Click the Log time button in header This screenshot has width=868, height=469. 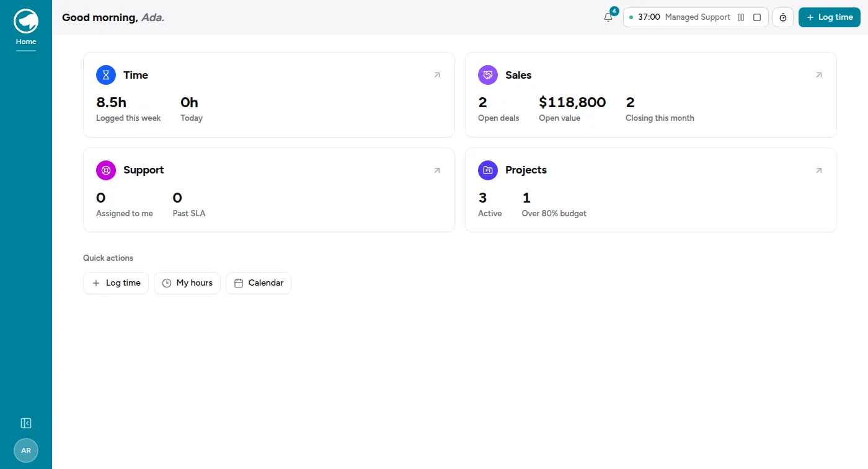pos(830,17)
